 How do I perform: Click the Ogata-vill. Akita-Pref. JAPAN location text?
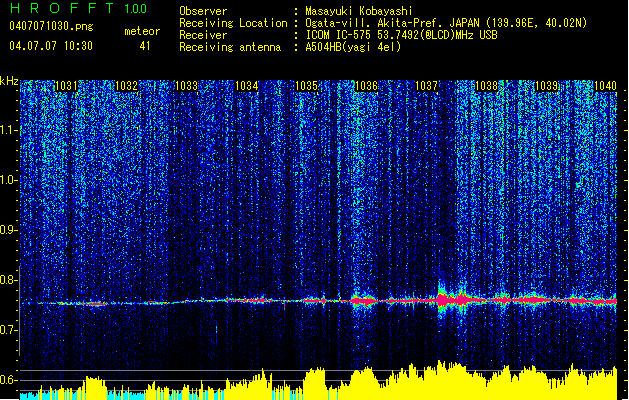coord(446,24)
